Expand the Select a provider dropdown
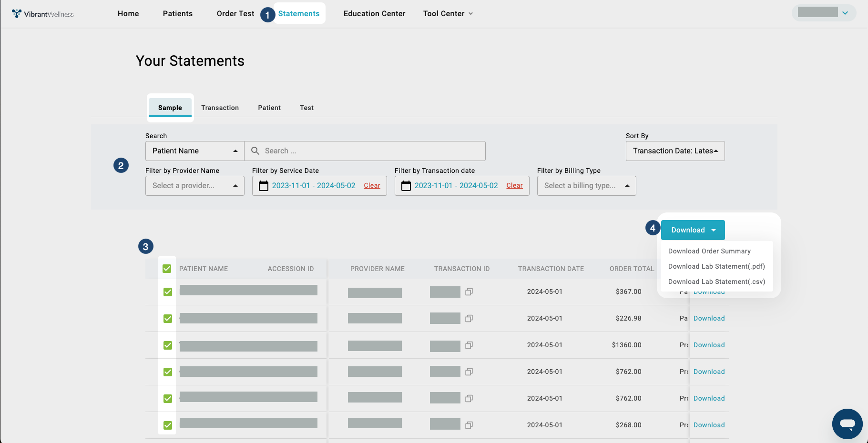The image size is (868, 443). [194, 186]
